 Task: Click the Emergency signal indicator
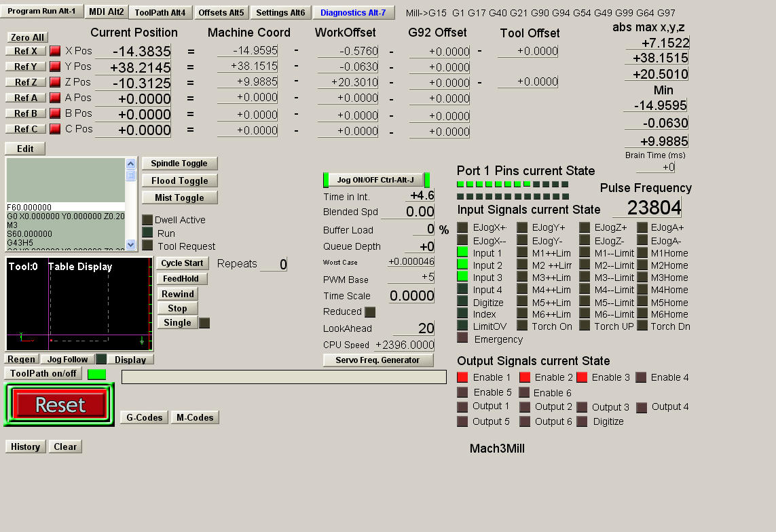point(462,338)
